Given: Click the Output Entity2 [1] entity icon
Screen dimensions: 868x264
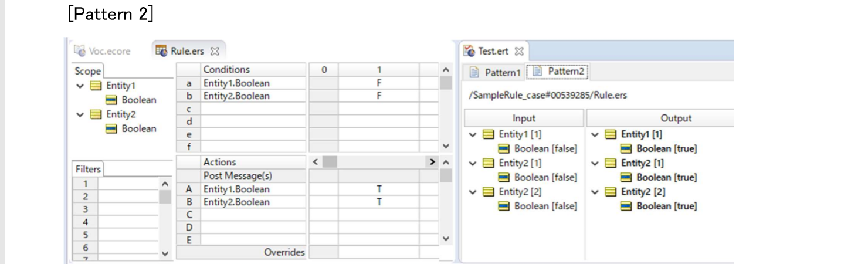Looking at the screenshot, I should 611,163.
